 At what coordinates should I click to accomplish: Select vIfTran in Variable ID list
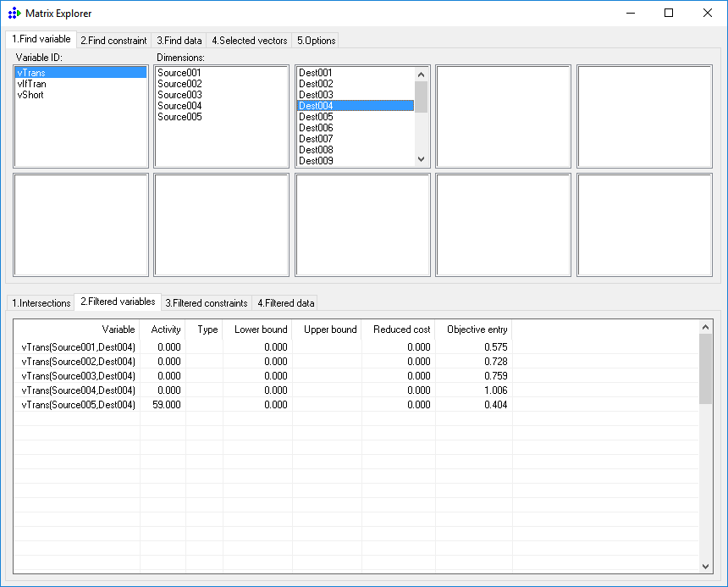click(x=31, y=84)
